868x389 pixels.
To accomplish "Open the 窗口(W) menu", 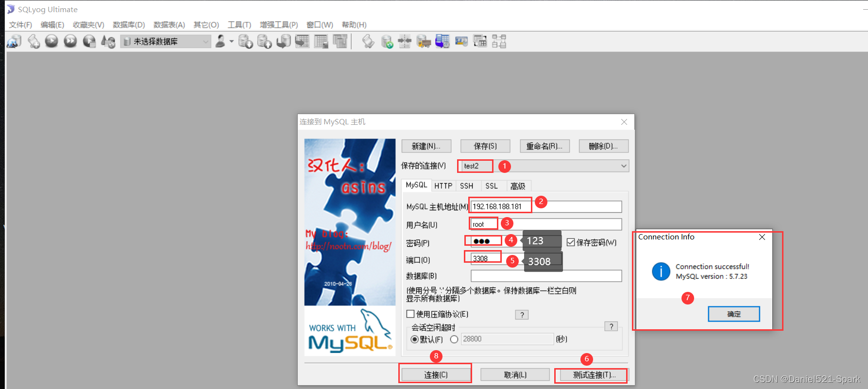I will 320,25.
